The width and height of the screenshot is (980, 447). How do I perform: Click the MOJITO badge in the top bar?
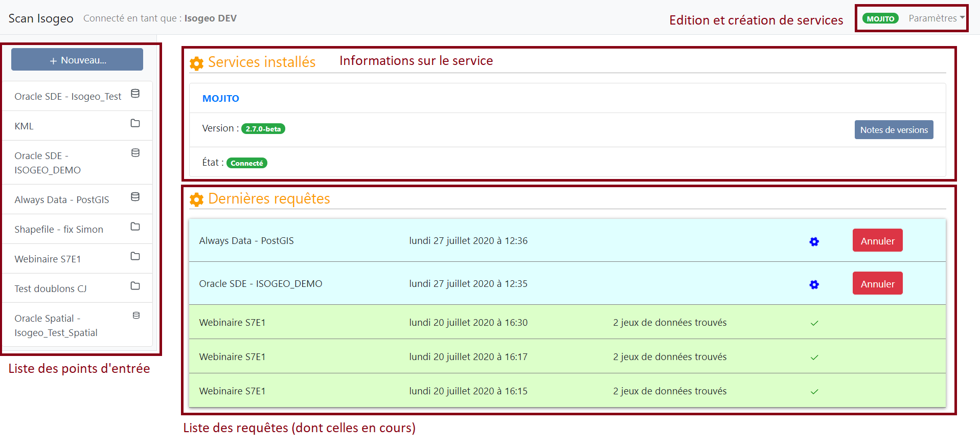pyautogui.click(x=880, y=18)
